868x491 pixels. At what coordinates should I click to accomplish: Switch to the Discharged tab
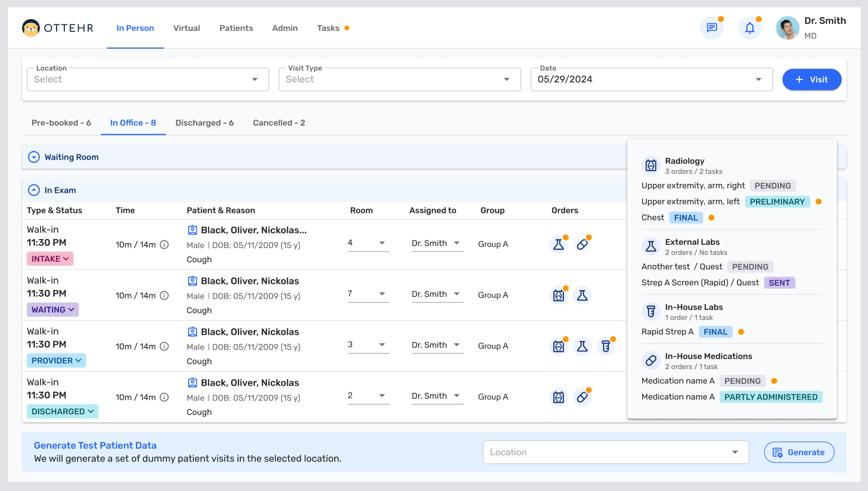point(204,123)
